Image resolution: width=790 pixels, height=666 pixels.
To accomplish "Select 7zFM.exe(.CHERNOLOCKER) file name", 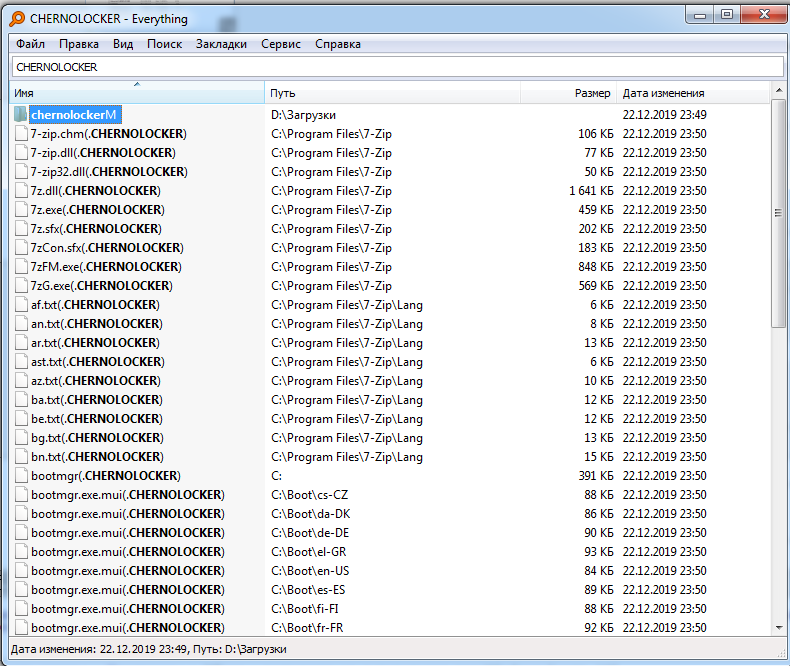I will click(106, 267).
